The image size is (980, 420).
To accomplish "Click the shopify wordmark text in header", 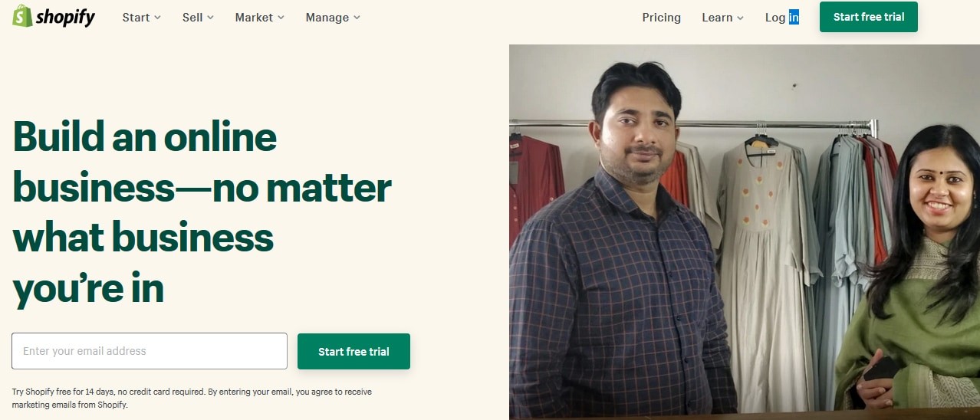I will [65, 17].
